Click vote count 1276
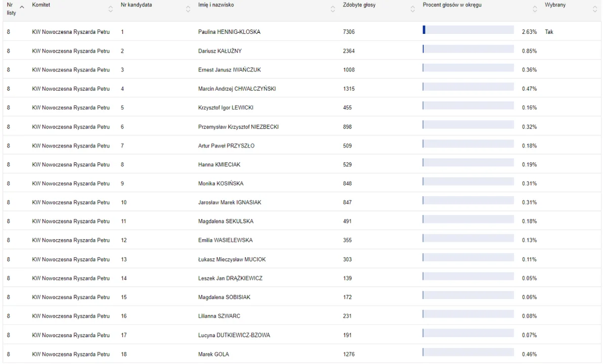 [x=349, y=354]
